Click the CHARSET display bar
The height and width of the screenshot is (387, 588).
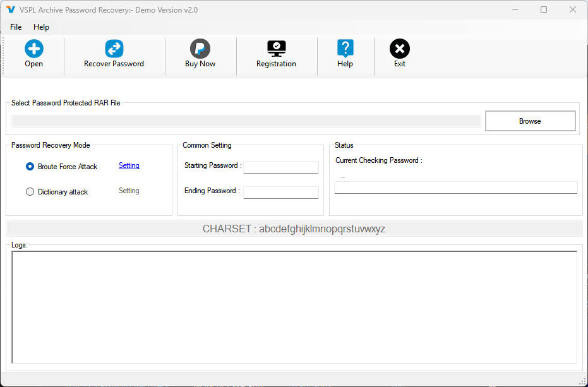(x=294, y=229)
